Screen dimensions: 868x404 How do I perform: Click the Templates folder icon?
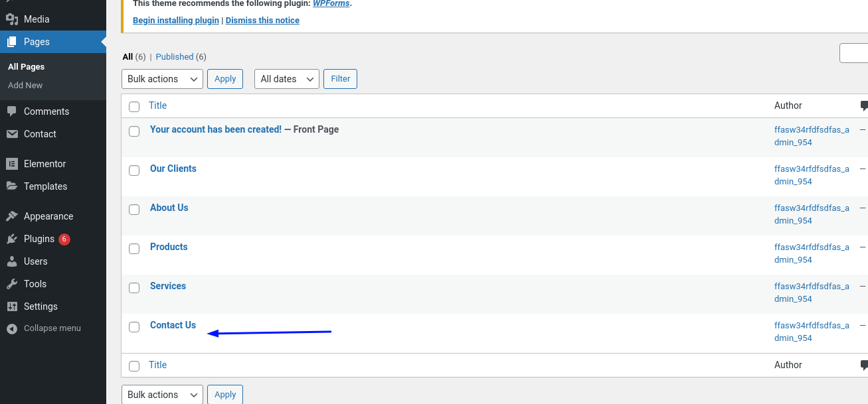point(12,186)
